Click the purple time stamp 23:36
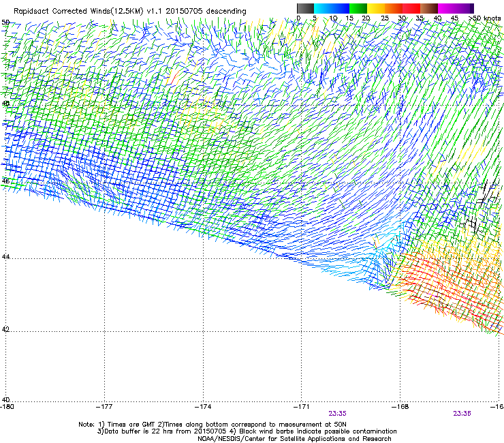 click(x=462, y=414)
